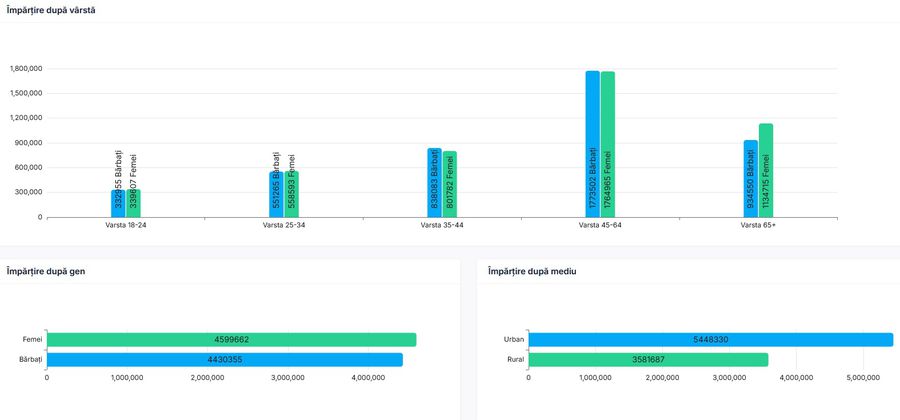The image size is (900, 420).
Task: Click the Varsta 45-64 axis label
Action: (x=600, y=226)
